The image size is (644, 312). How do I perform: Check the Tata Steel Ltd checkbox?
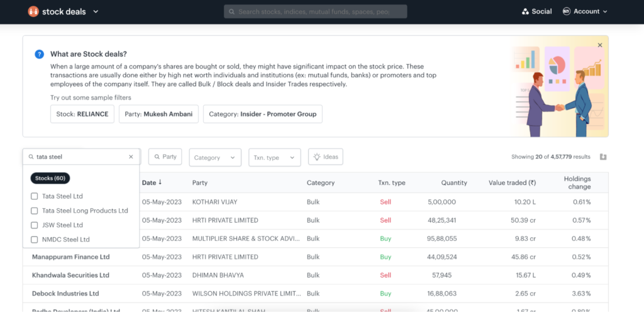click(x=35, y=196)
